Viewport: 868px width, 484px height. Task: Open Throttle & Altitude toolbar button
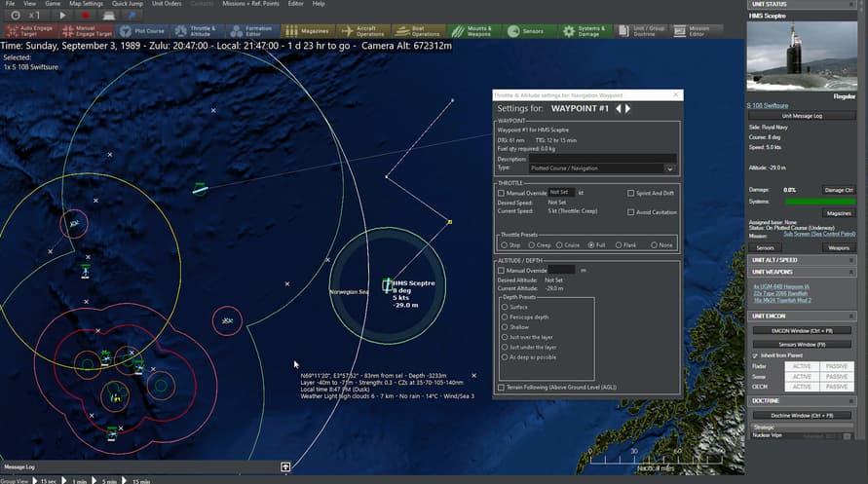tap(198, 31)
